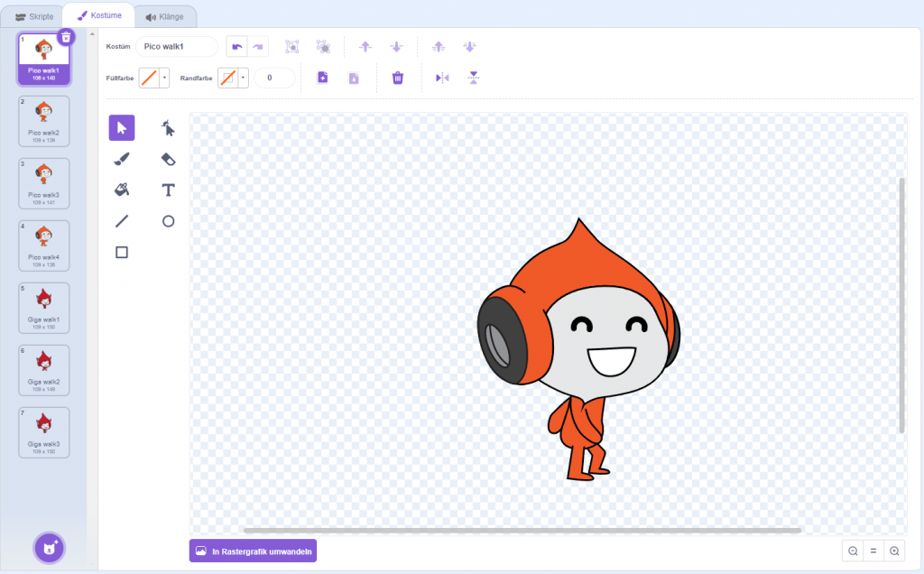Click the zoom in magnifier icon

[894, 551]
